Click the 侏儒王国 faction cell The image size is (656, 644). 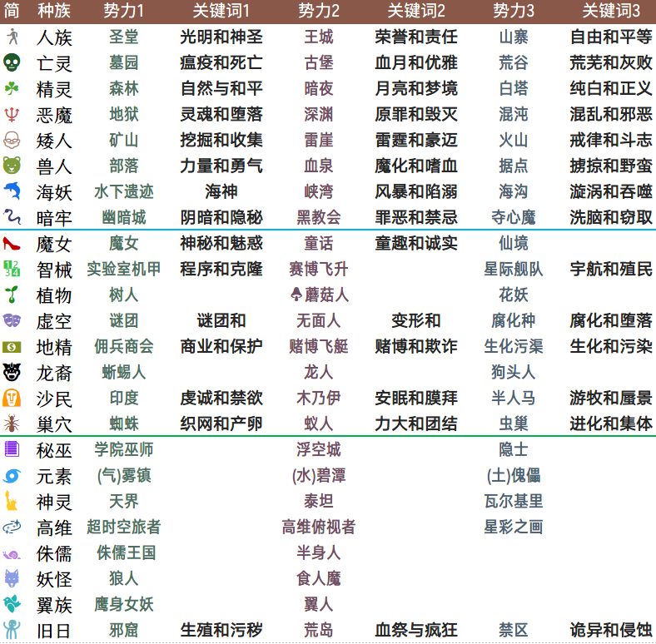[x=126, y=552]
